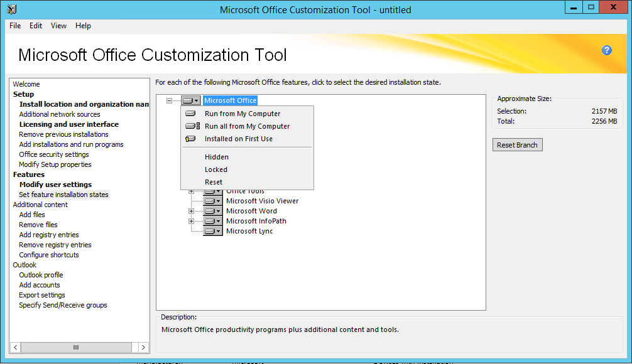Click the blue help question mark icon
The width and height of the screenshot is (632, 364).
tap(606, 50)
